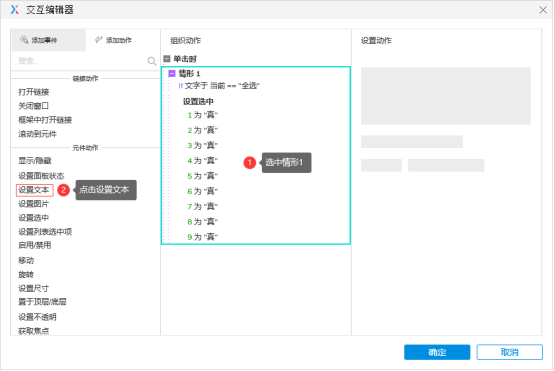The image size is (554, 371).
Task: Select the 情形 1 case label
Action: pos(189,73)
